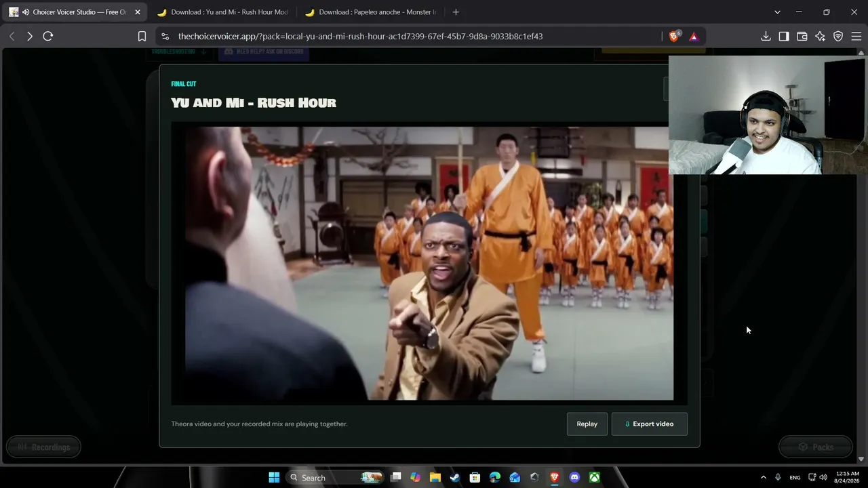This screenshot has height=488, width=868.
Task: Click the taskbar Search box
Action: [x=335, y=478]
